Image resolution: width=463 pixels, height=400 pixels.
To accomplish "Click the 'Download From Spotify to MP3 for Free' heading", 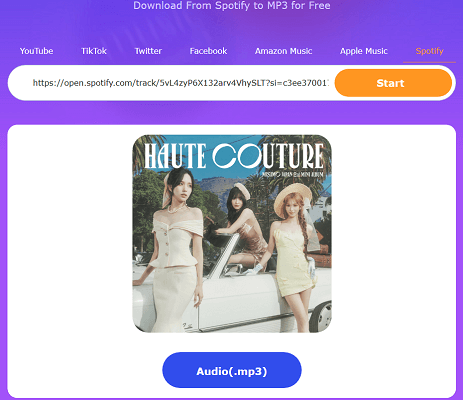I will [x=232, y=5].
